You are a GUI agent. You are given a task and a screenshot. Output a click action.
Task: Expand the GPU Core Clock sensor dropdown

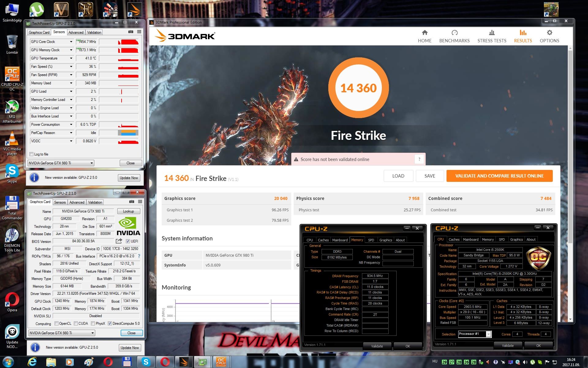pos(71,42)
